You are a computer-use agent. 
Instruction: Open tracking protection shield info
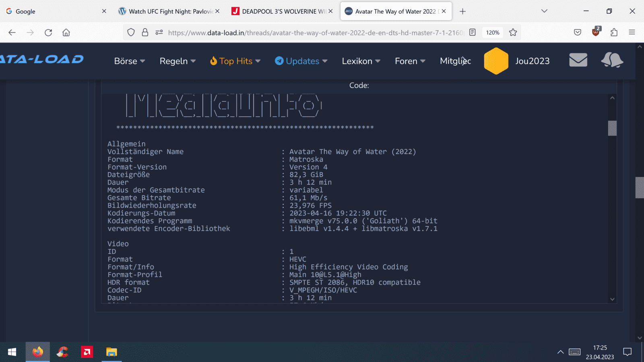pos(131,33)
